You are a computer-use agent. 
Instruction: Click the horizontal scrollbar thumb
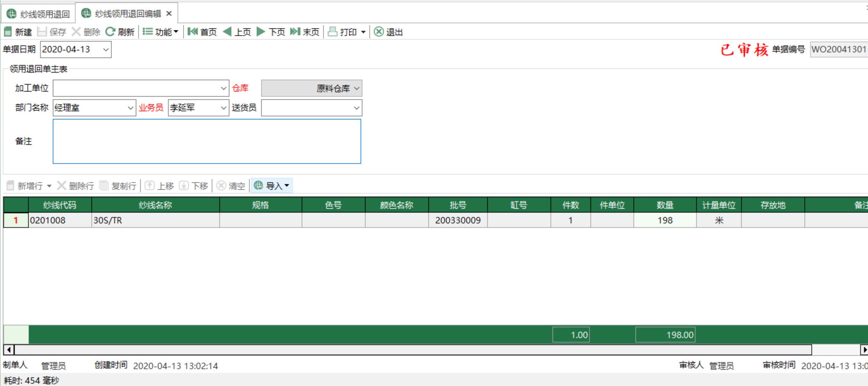(x=413, y=350)
